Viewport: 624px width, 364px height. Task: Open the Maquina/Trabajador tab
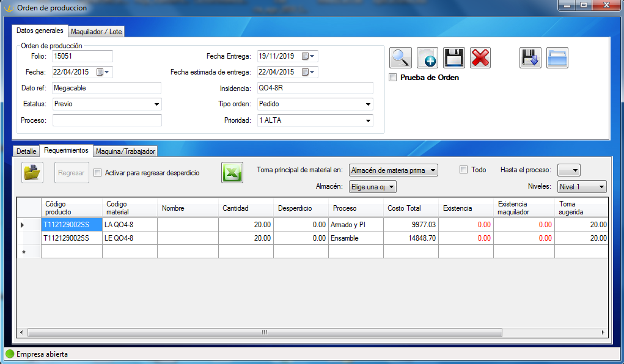pos(126,151)
